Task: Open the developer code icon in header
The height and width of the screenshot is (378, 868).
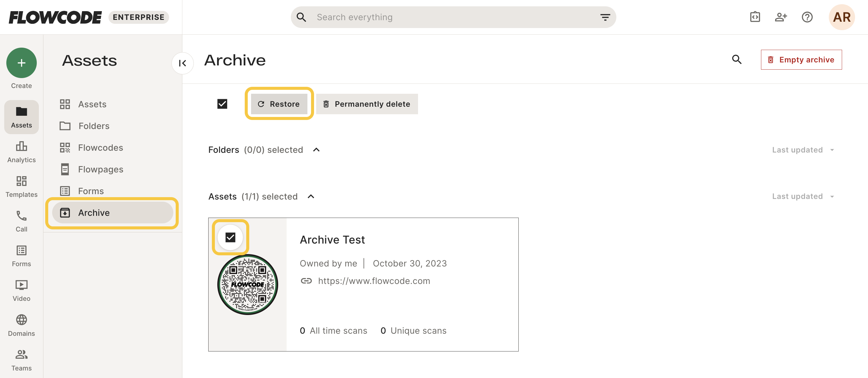Action: [755, 17]
